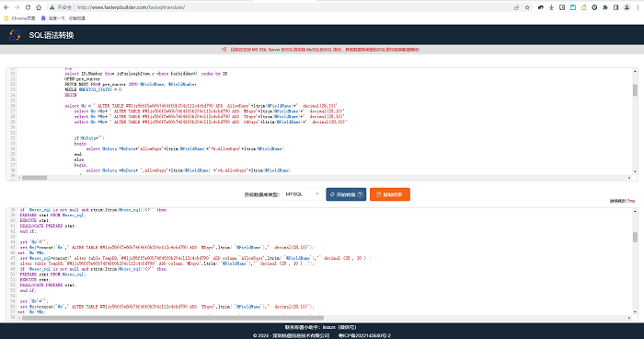
Task: Click the help question-mark icon on convert button
Action: coord(361,194)
